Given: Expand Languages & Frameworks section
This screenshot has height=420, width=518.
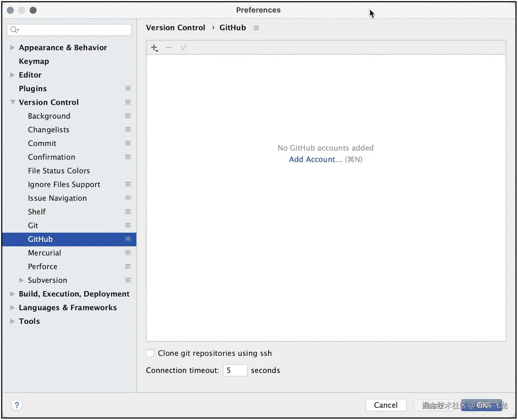Looking at the screenshot, I should pyautogui.click(x=12, y=308).
